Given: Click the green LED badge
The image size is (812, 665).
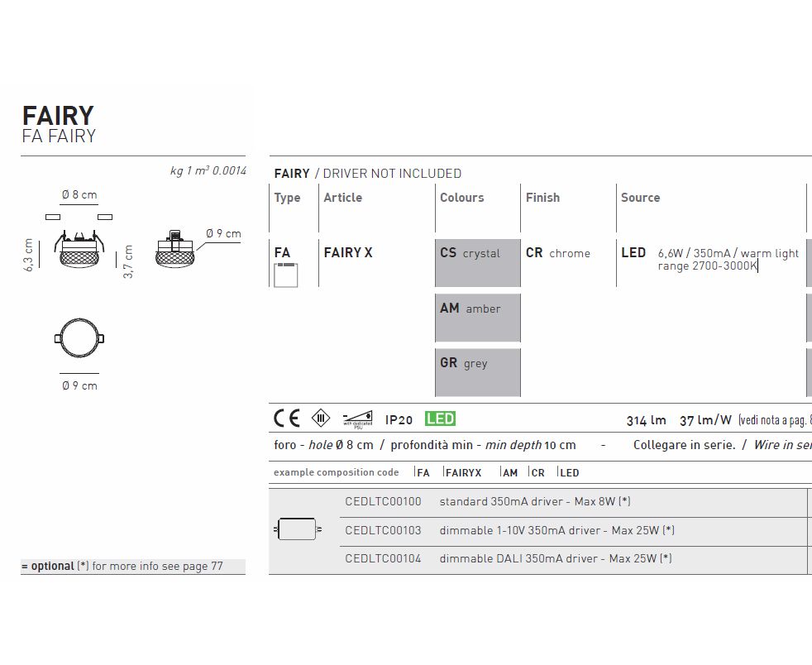Looking at the screenshot, I should click(440, 419).
